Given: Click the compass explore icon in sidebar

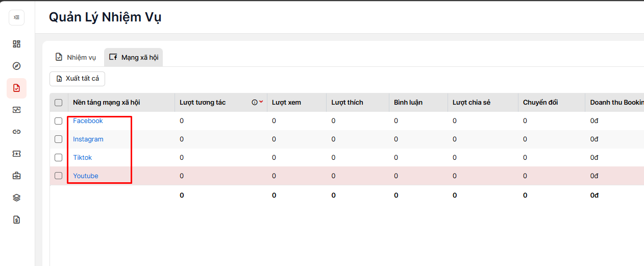Looking at the screenshot, I should (x=16, y=66).
